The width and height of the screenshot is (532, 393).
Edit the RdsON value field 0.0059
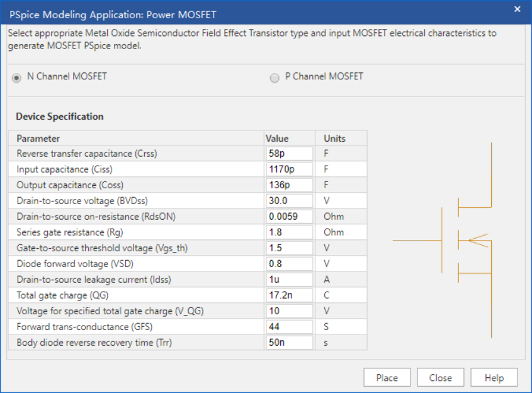pyautogui.click(x=290, y=217)
